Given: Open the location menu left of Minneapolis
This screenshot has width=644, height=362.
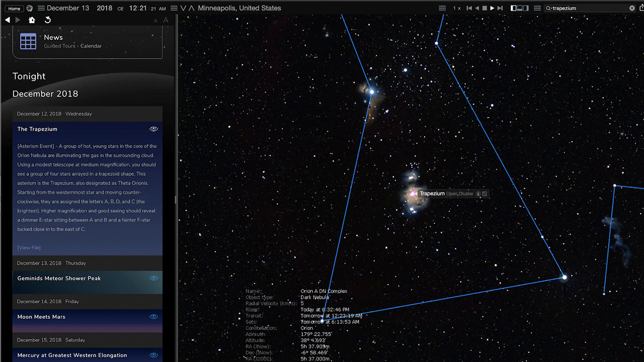Looking at the screenshot, I should [x=174, y=8].
